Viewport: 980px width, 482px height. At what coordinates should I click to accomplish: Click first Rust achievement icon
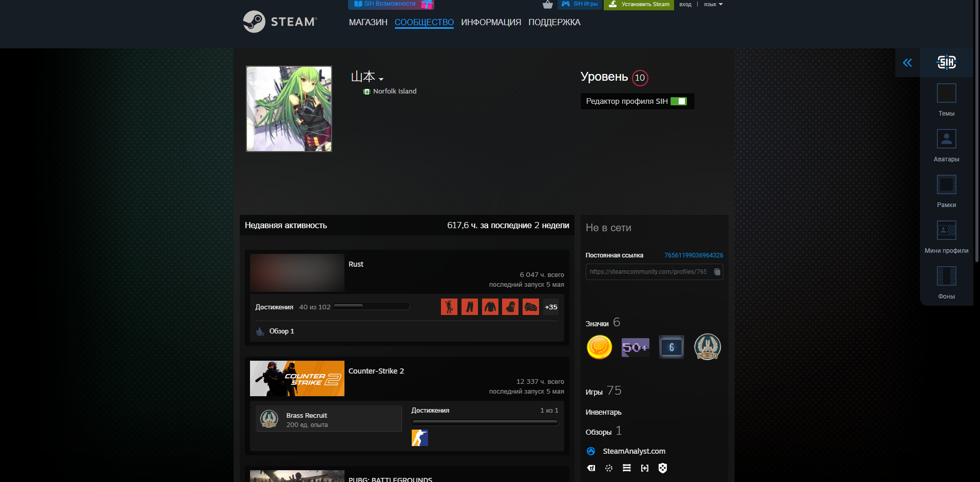click(449, 307)
